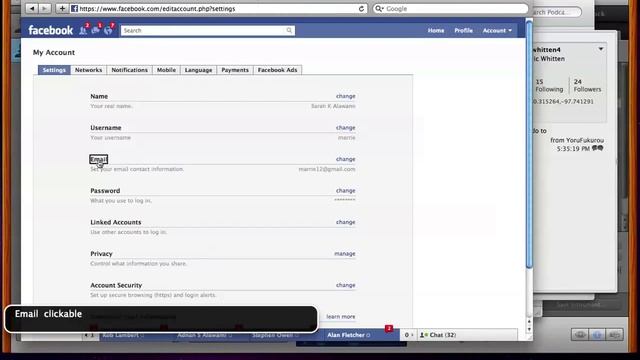Screen dimensions: 640x360
Task: Click change link for Password
Action: point(346,190)
